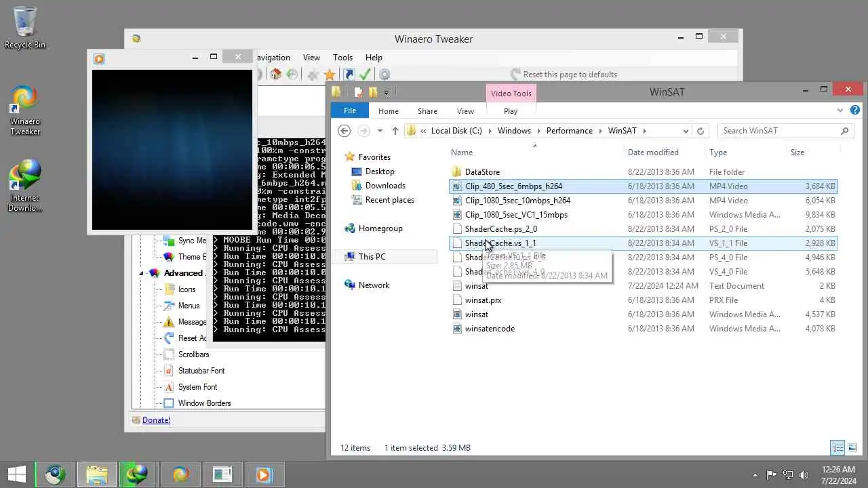Click the green checkmark icon in Winaero toolbar
868x488 pixels.
(x=365, y=75)
